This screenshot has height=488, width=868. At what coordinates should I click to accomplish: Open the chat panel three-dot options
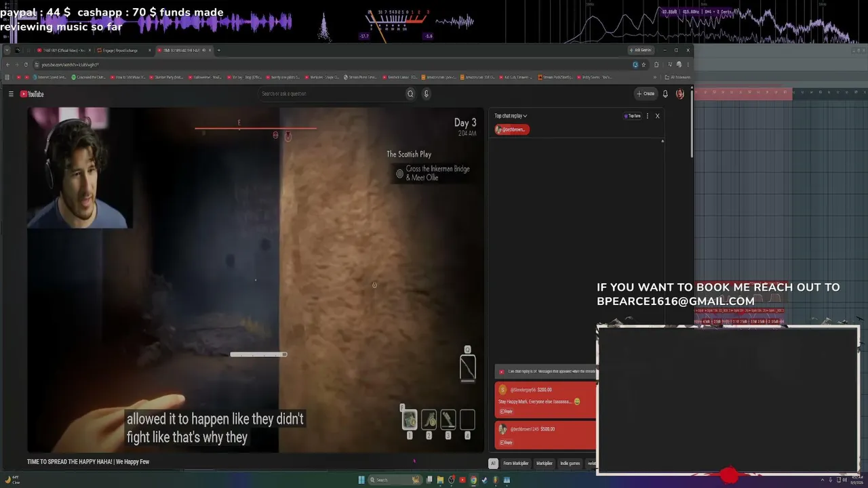[648, 116]
